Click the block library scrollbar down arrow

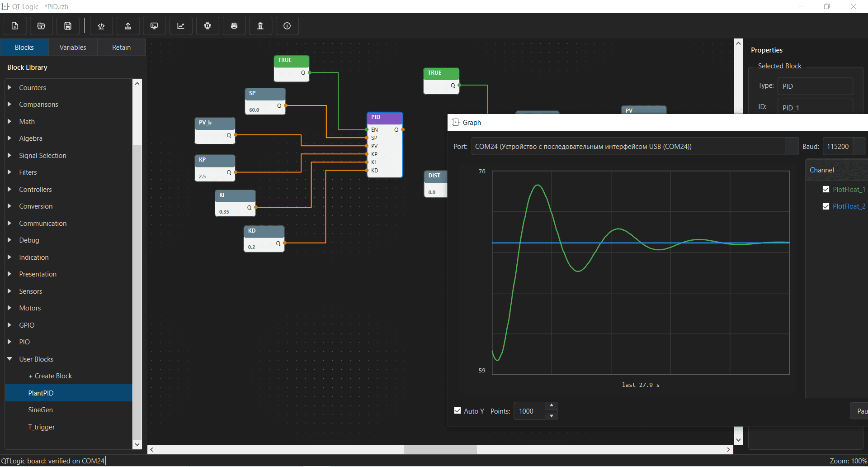tap(137, 444)
